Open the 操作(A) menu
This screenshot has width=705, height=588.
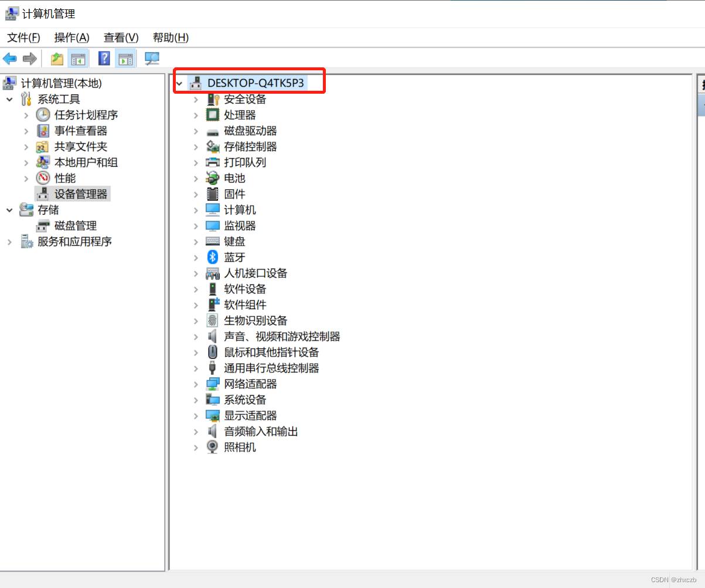pos(71,37)
